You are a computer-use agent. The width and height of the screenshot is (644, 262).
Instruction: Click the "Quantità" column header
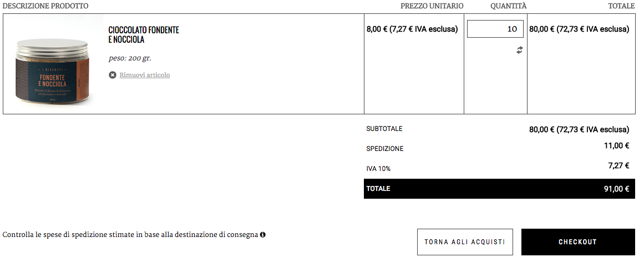pyautogui.click(x=509, y=6)
